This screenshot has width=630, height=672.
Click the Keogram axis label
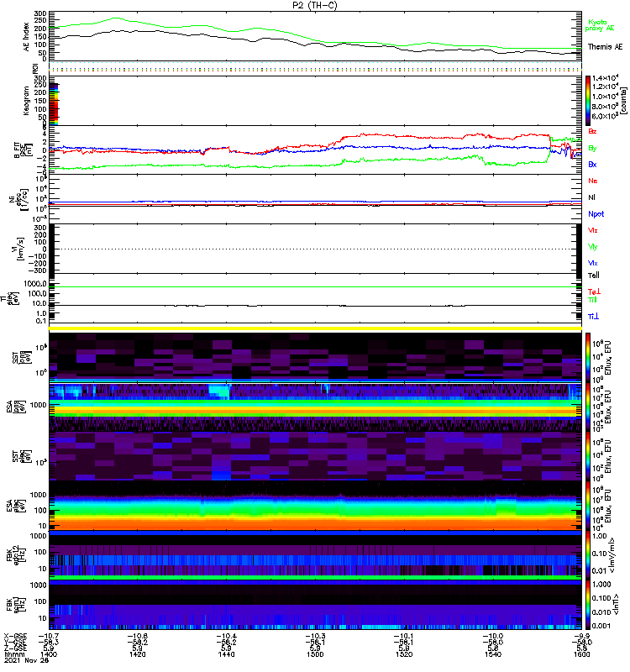pos(27,100)
